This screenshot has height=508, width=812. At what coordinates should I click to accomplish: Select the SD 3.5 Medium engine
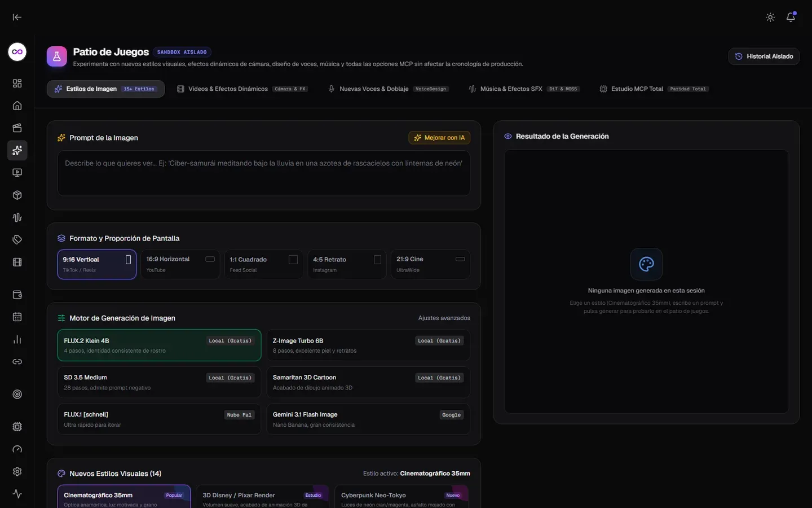click(159, 382)
